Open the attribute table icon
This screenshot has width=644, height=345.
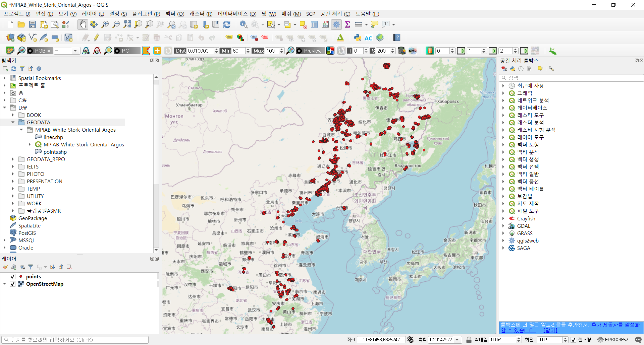(x=314, y=24)
